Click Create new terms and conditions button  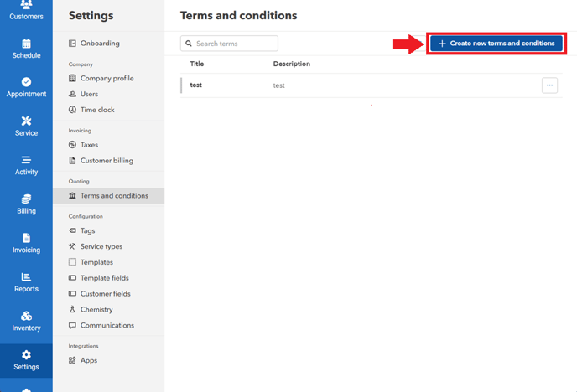point(496,44)
